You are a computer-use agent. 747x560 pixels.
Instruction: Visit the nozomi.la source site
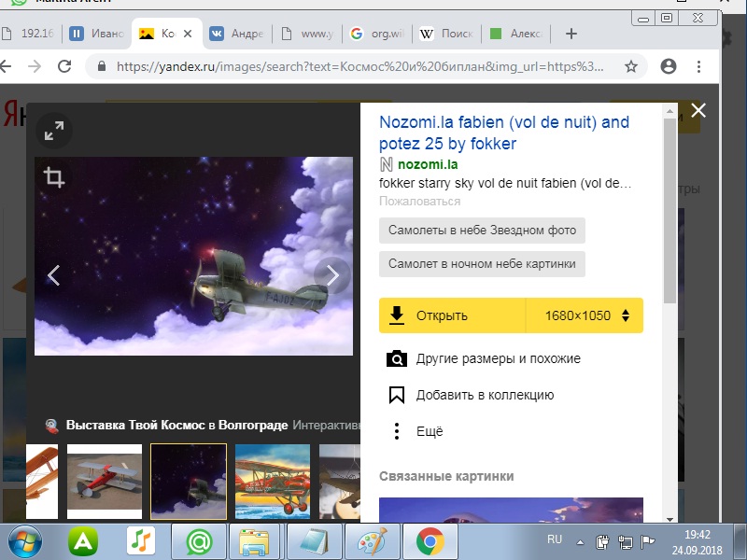(428, 165)
